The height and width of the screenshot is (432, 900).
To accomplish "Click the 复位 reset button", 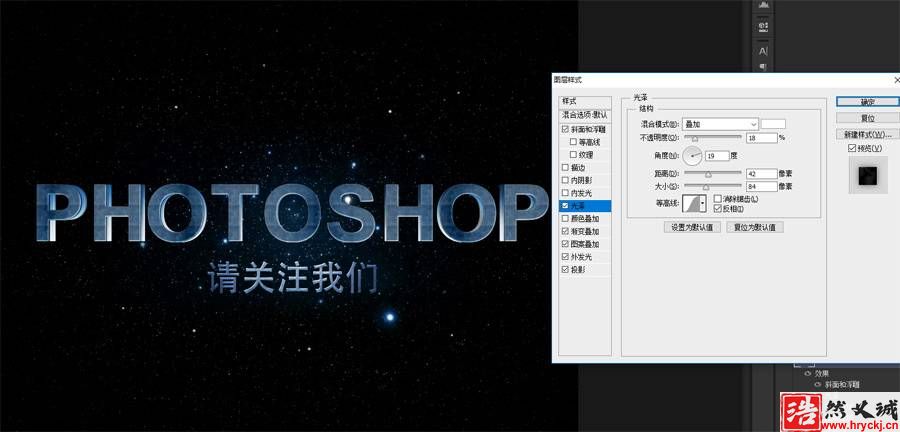I will [867, 118].
